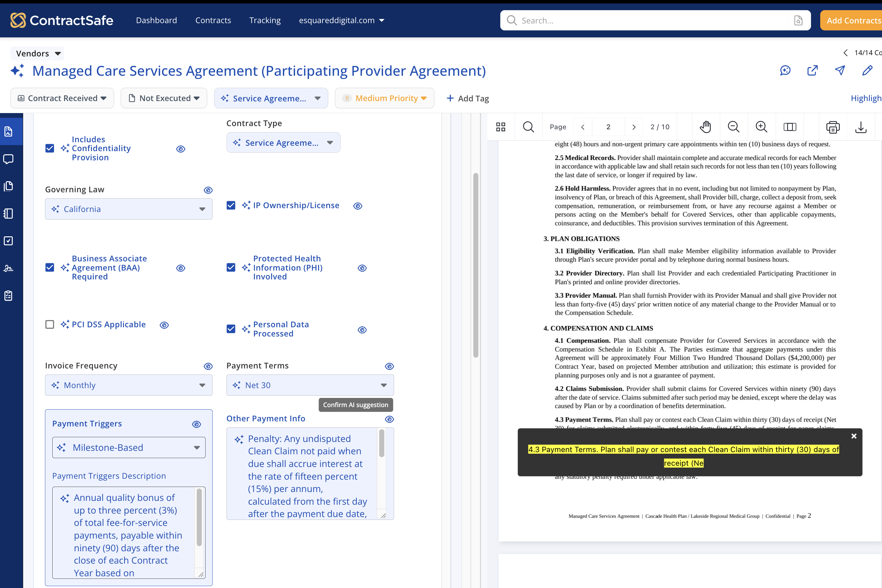Send contract using paper plane icon

click(840, 71)
